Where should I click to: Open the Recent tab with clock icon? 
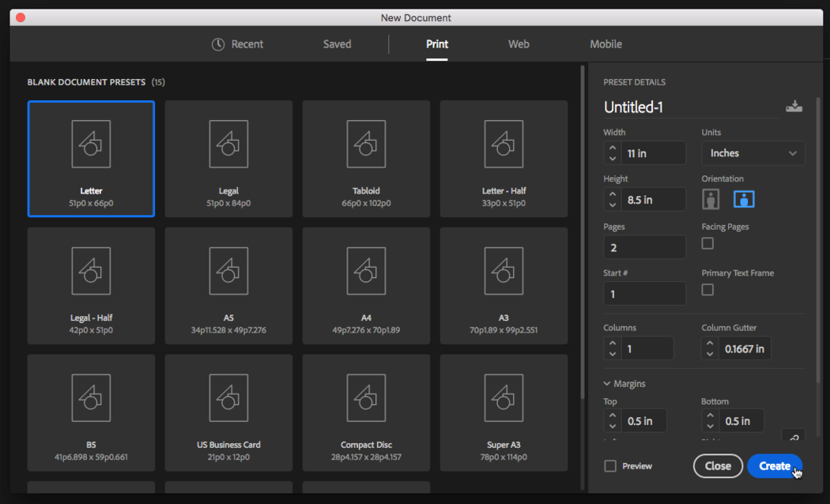pyautogui.click(x=237, y=44)
